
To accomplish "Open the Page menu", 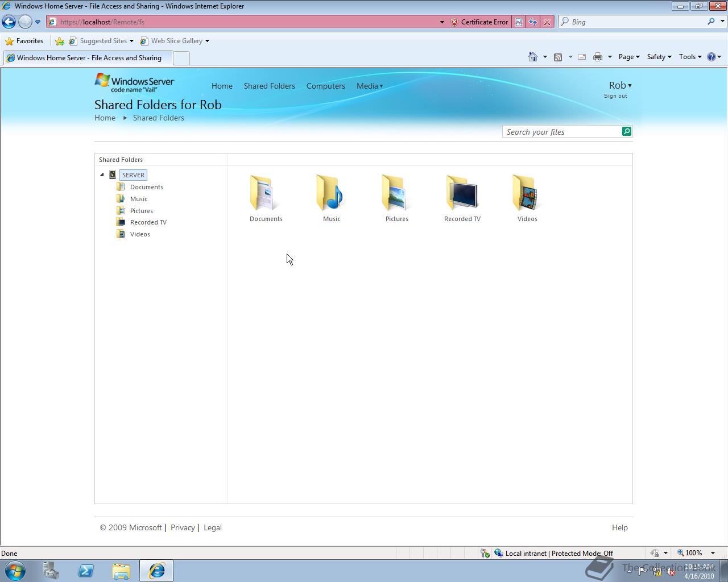I will coord(629,57).
